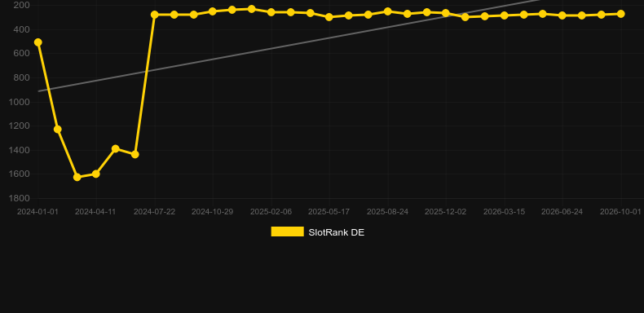644x313 pixels.
Task: Click the 1000 y-axis label
Action: click(x=20, y=102)
